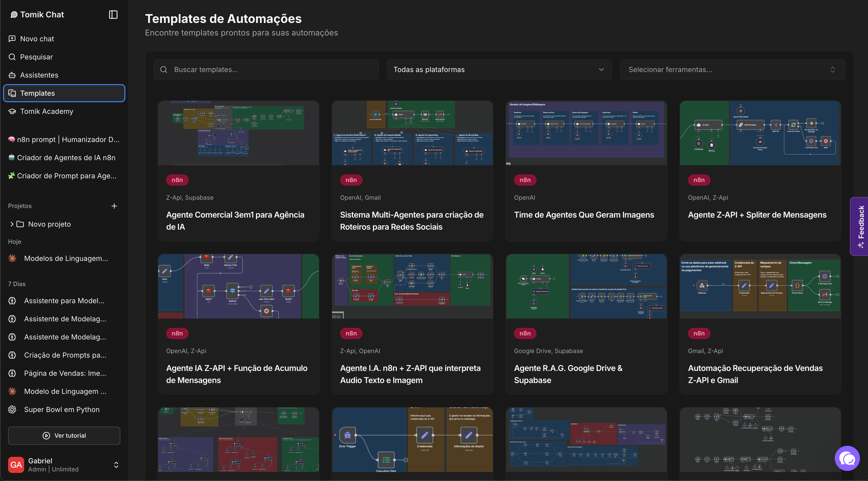
Task: Expand the Novo projeto folder chevron
Action: click(x=12, y=224)
